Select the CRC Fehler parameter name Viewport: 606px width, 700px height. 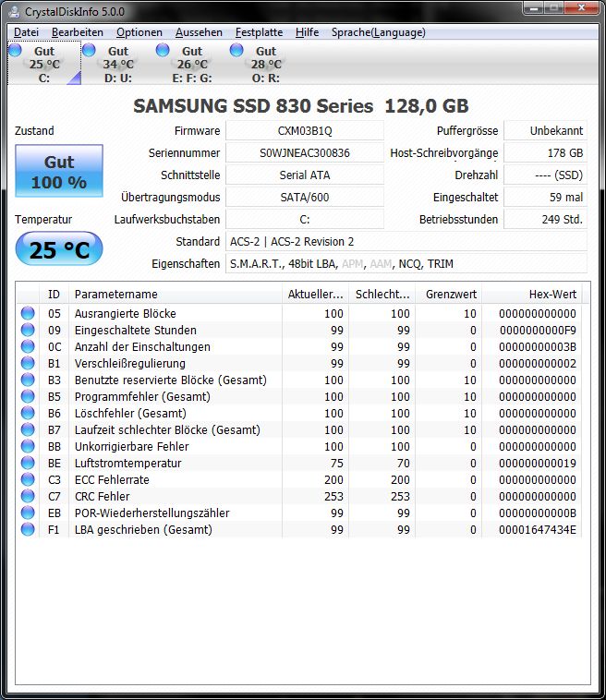(x=102, y=496)
